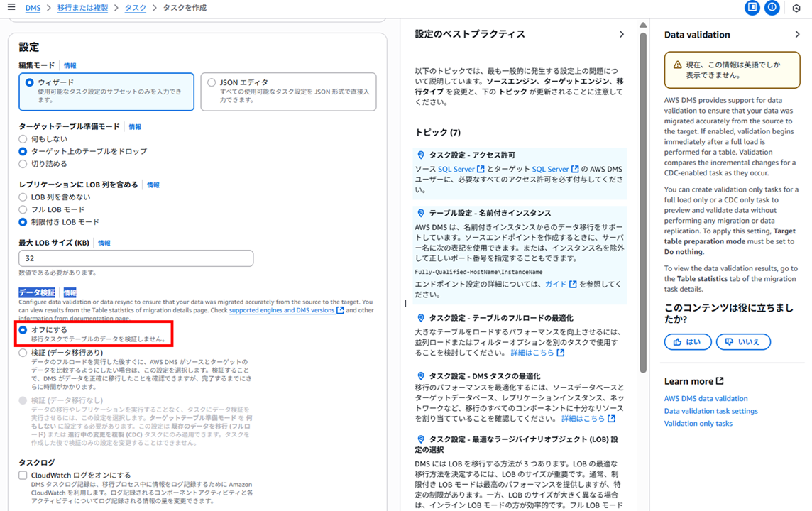
Task: Click the scrollbar up arrow in best practices
Action: click(x=642, y=25)
